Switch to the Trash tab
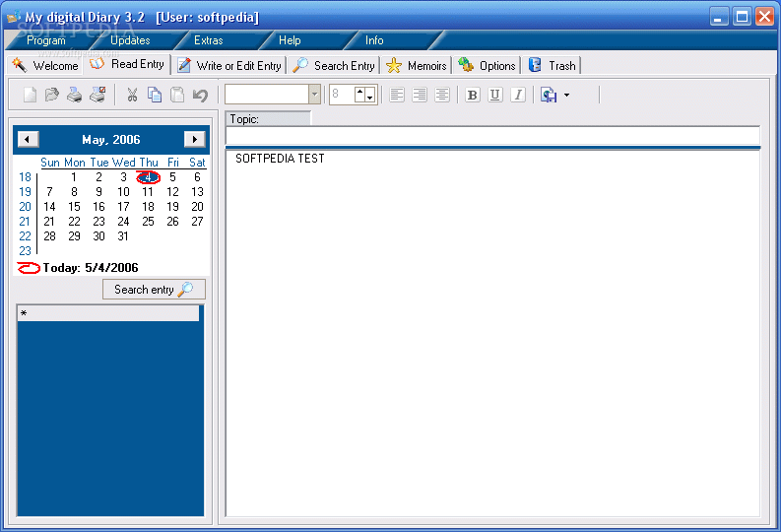This screenshot has height=532, width=781. pyautogui.click(x=552, y=65)
